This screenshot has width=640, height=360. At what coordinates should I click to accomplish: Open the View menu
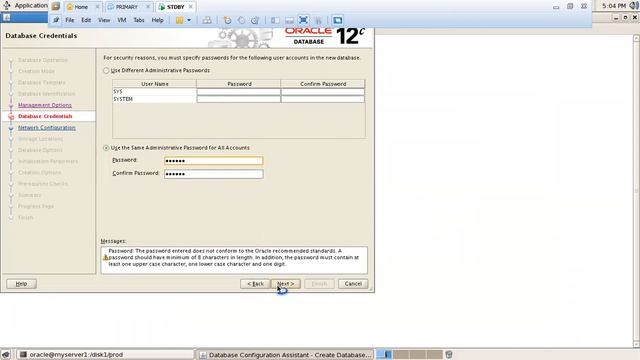click(104, 20)
